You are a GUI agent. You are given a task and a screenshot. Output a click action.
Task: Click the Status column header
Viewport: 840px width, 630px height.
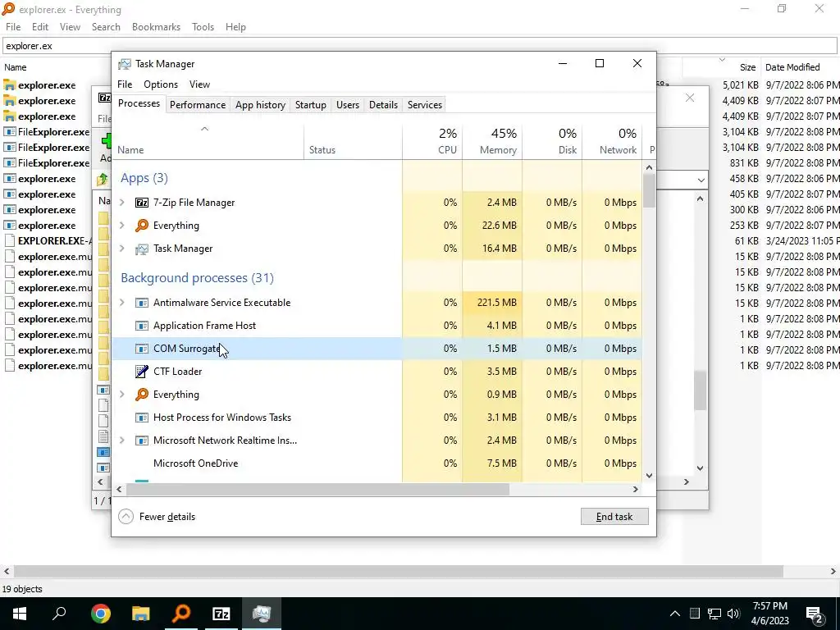(353, 141)
